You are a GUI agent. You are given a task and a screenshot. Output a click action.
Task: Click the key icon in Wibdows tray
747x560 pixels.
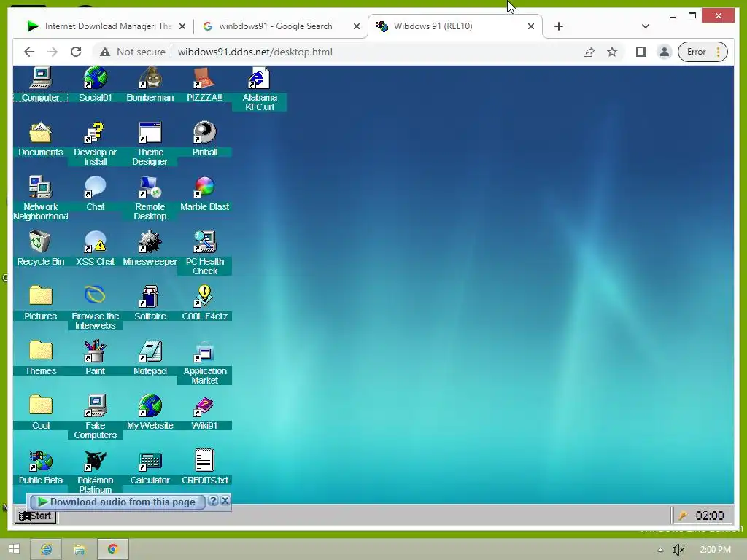point(683,516)
